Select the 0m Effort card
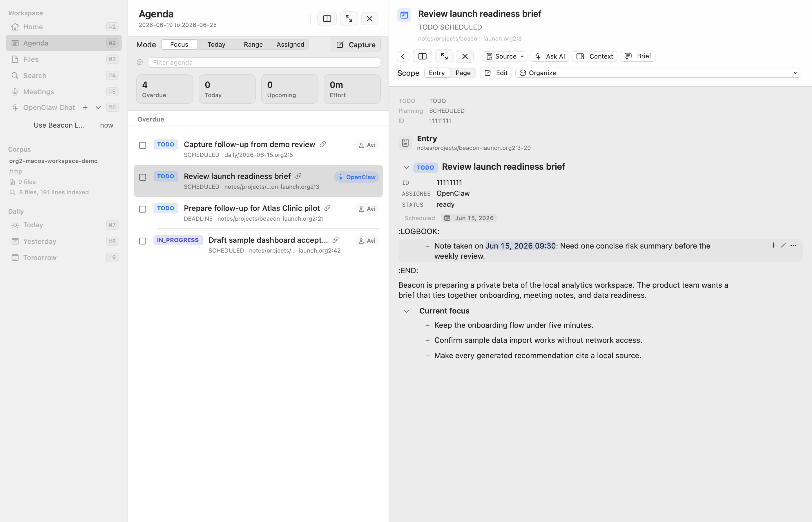 click(352, 89)
